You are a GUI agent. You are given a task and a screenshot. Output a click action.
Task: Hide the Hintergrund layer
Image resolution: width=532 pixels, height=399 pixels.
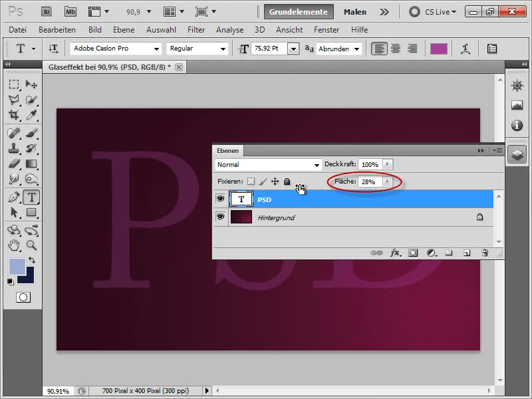coord(221,217)
